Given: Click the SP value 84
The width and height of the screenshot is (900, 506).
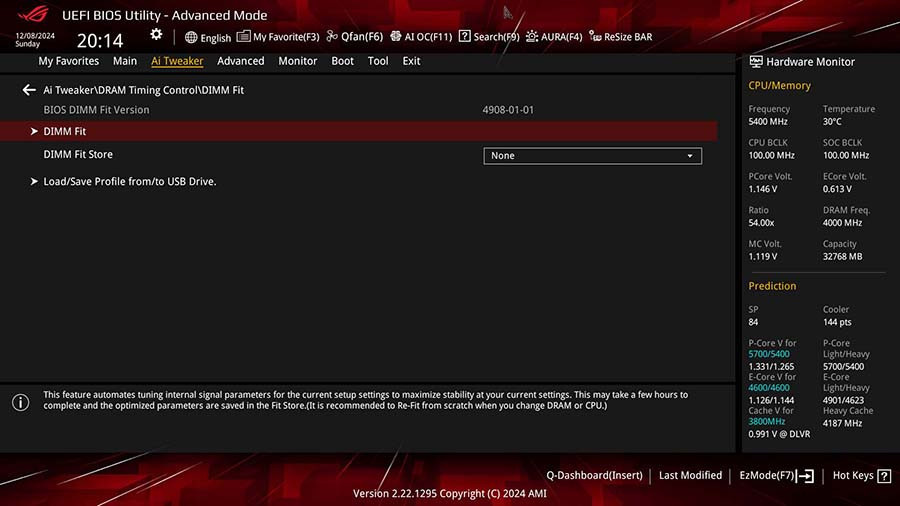Looking at the screenshot, I should point(753,322).
